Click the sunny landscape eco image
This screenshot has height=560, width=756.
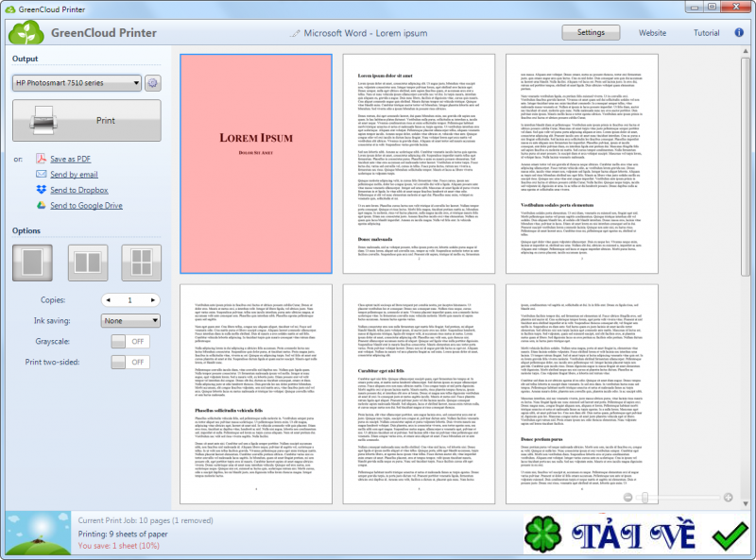coord(38,534)
